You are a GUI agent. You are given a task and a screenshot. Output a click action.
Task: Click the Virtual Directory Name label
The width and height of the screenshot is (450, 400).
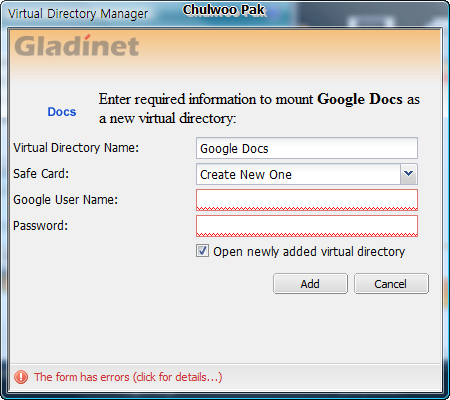76,148
